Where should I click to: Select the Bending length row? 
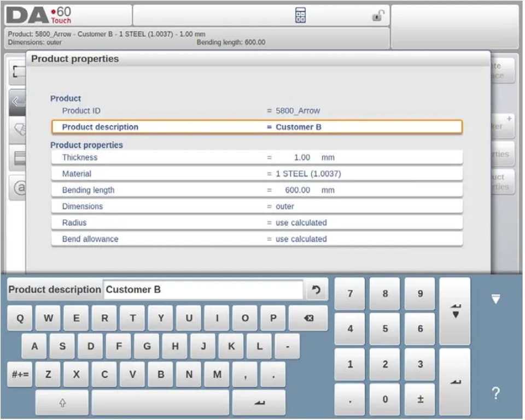click(257, 190)
